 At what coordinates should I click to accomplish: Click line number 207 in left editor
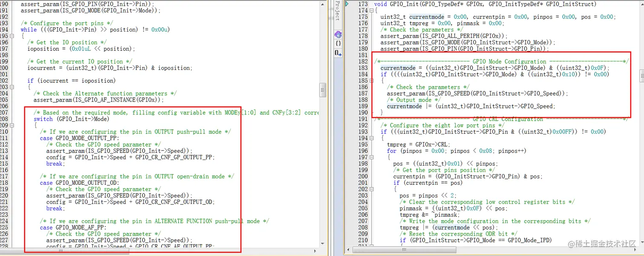4,113
